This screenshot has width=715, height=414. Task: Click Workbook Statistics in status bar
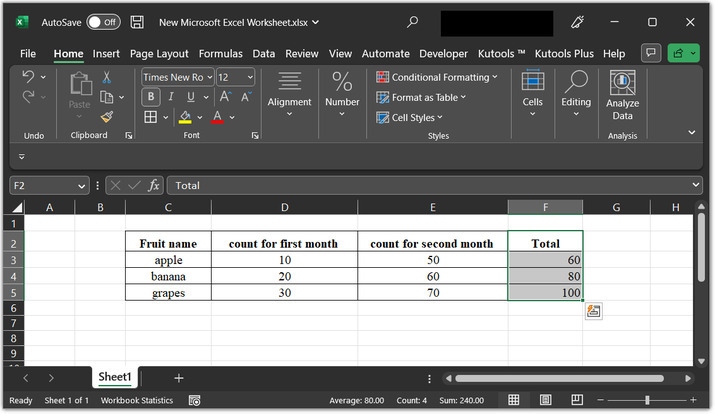pyautogui.click(x=138, y=400)
